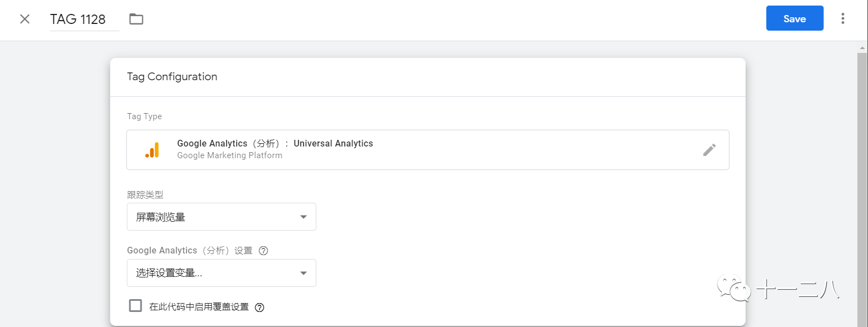The height and width of the screenshot is (327, 868).
Task: Save the tag with the Save button
Action: 794,18
